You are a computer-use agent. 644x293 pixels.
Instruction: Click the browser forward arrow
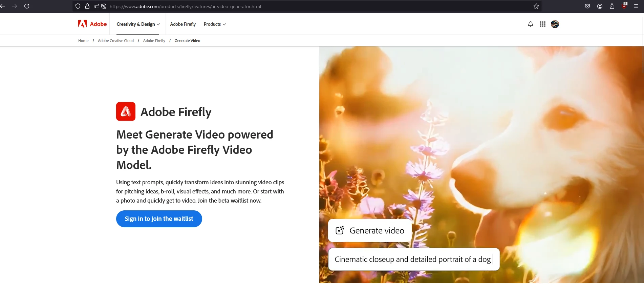[x=15, y=6]
